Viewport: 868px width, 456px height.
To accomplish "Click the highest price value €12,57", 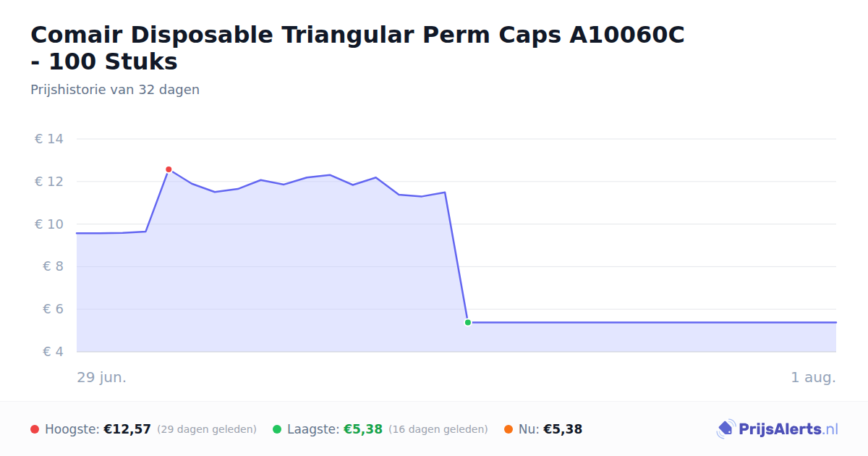I will click(127, 429).
